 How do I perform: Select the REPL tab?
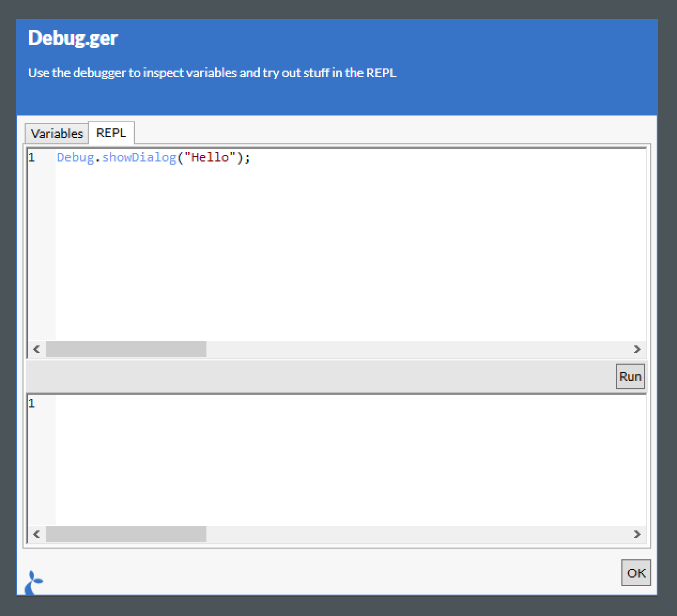[x=111, y=133]
